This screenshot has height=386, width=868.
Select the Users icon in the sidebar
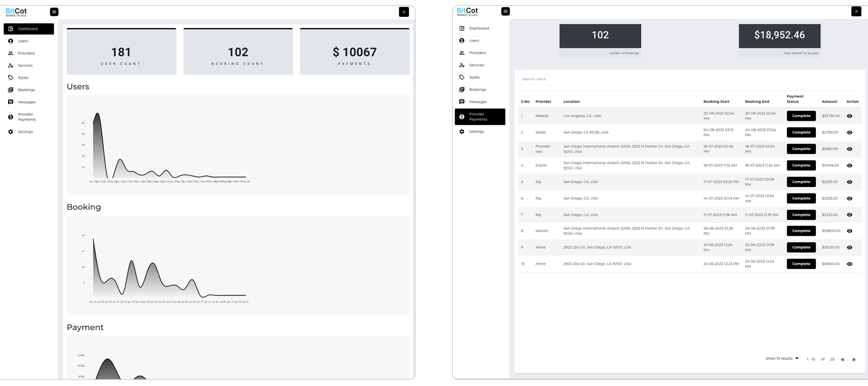(11, 41)
